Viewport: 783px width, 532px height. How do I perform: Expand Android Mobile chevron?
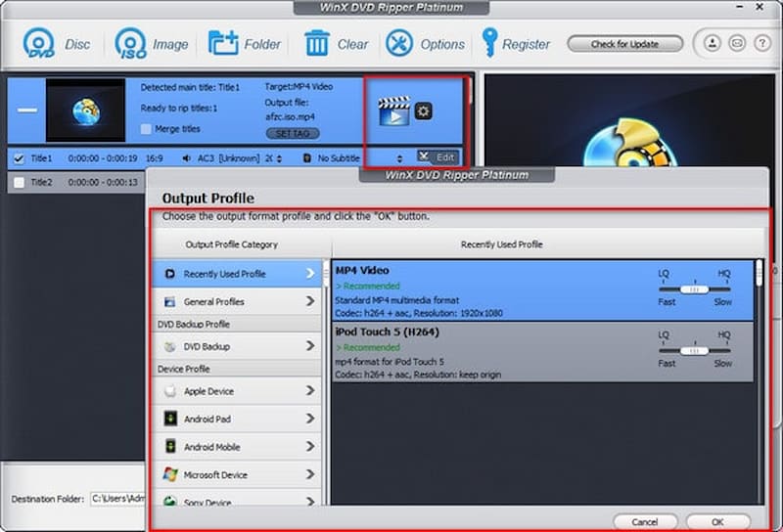click(310, 446)
